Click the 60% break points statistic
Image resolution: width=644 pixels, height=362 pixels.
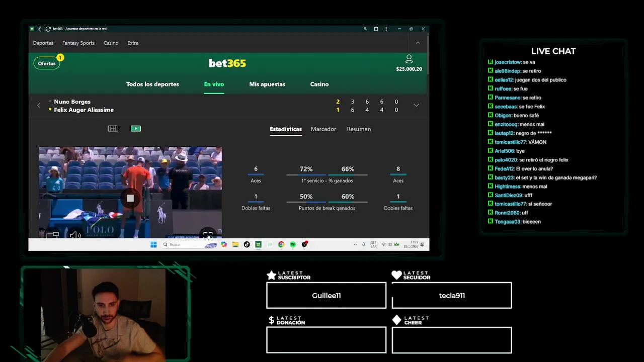348,197
